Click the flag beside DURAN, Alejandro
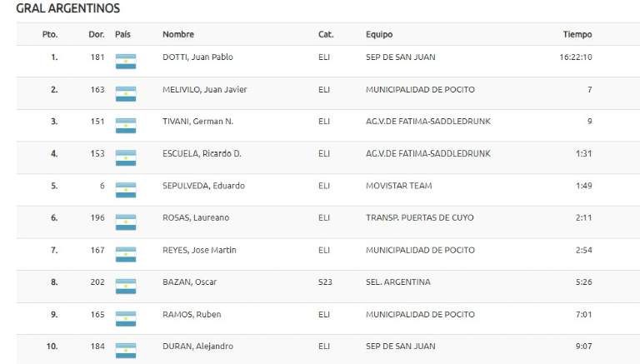640x364 pixels. click(x=125, y=350)
